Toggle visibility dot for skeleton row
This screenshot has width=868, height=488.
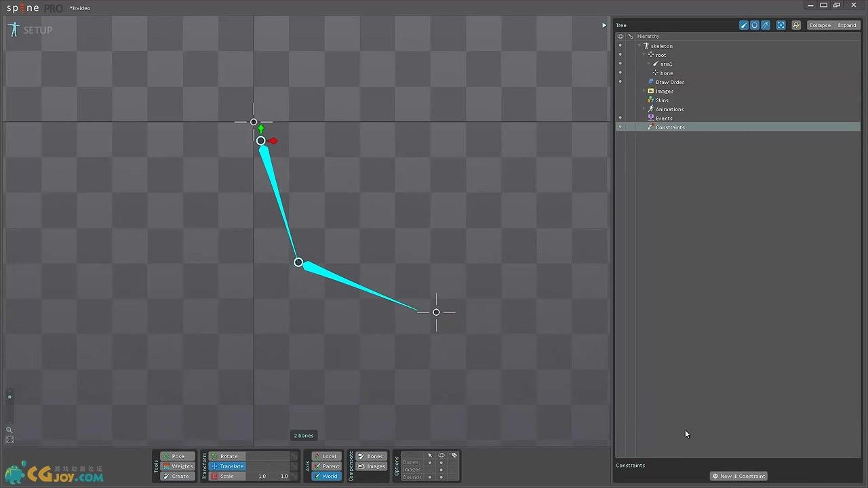(x=620, y=45)
